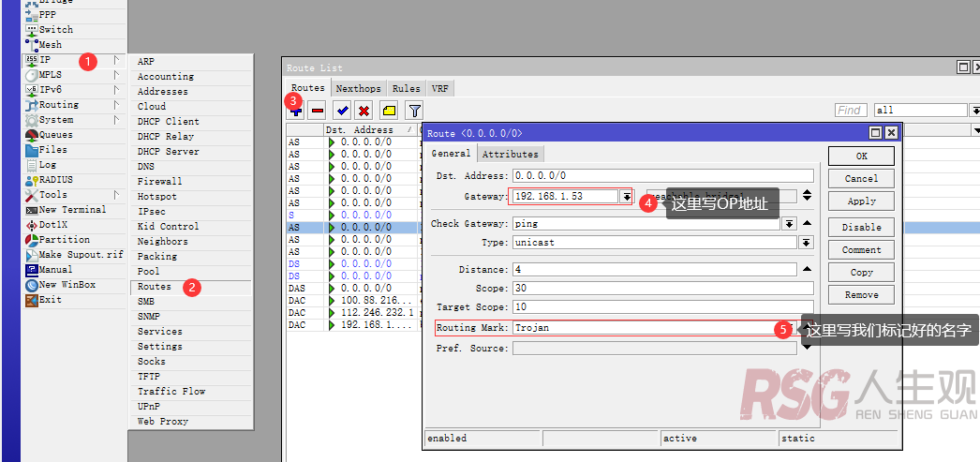Switch to the Attributes tab in Route dialog

pos(510,154)
